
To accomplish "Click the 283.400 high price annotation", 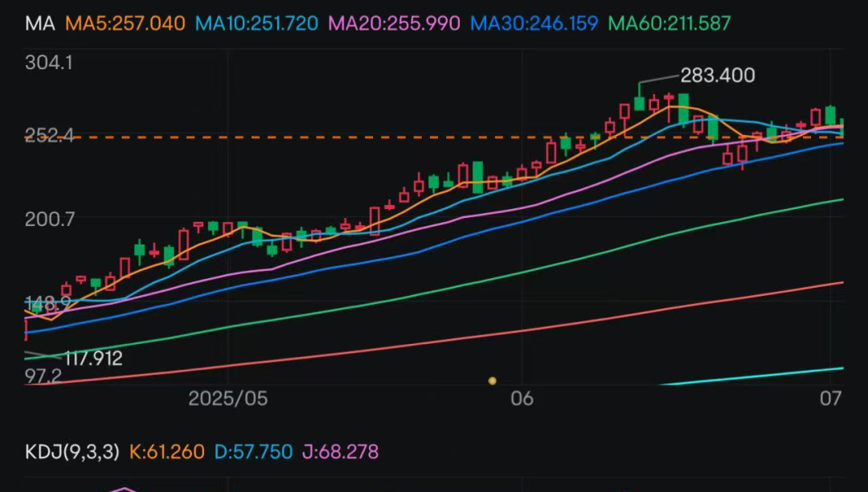I will click(718, 76).
